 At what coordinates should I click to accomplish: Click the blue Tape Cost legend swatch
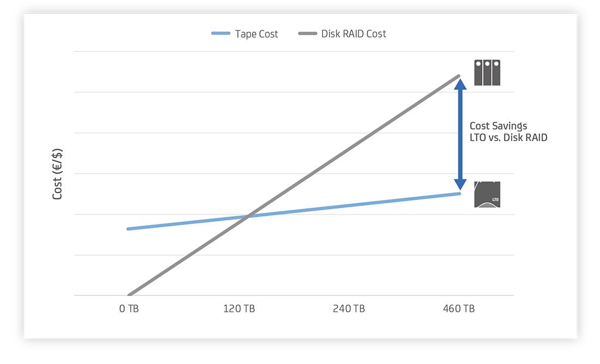(x=221, y=34)
